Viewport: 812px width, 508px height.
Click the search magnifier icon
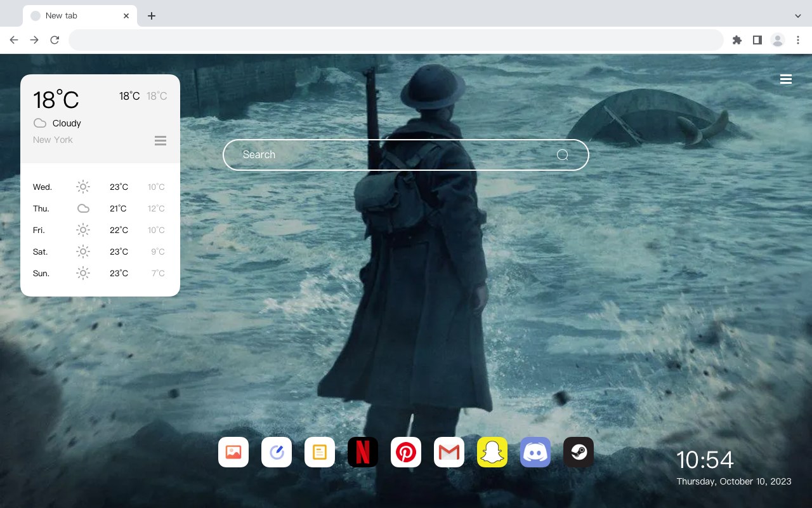563,155
